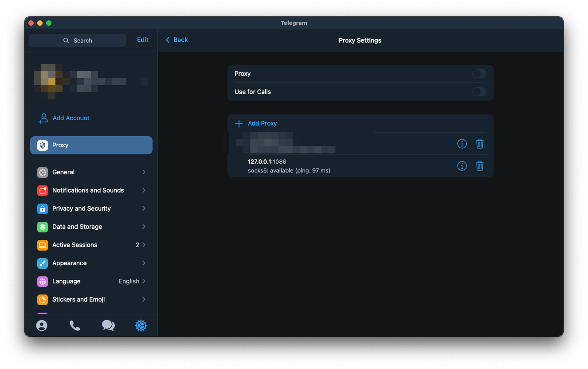Click the green zoom window button
Viewport: 588px width, 369px height.
pos(49,23)
